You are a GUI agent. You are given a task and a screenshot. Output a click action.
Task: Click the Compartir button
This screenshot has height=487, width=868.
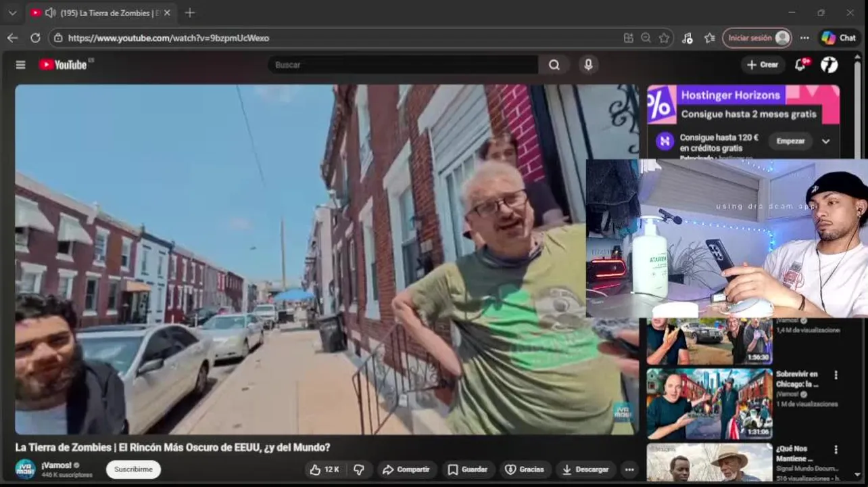click(x=406, y=469)
